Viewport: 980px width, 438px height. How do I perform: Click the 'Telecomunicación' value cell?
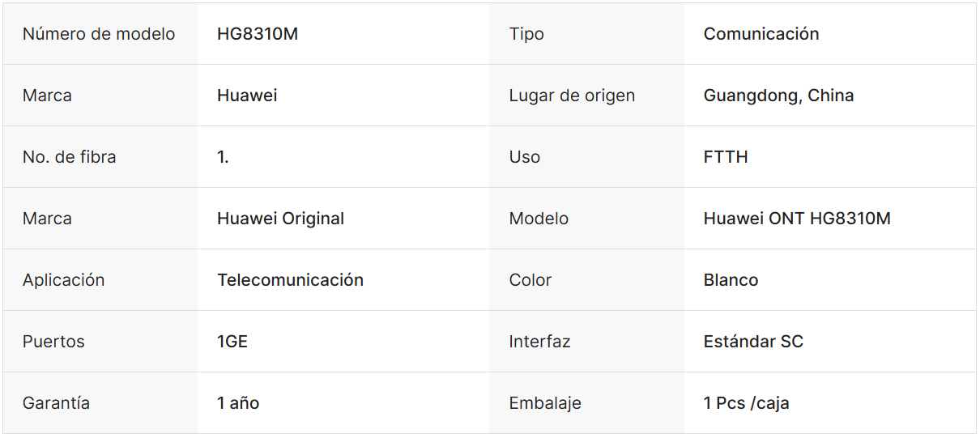click(x=290, y=280)
